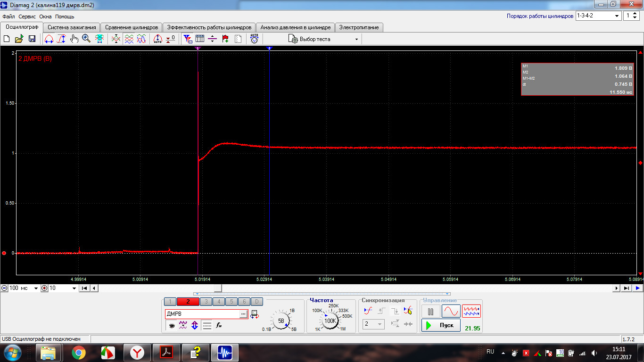Click the fx math function icon
Screen dimensions: 644x362
pyautogui.click(x=219, y=325)
